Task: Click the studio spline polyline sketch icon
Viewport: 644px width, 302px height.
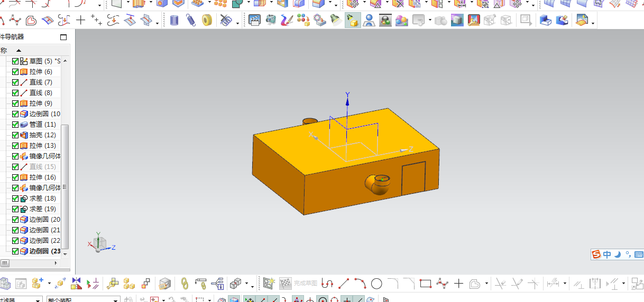Action: pos(442,284)
